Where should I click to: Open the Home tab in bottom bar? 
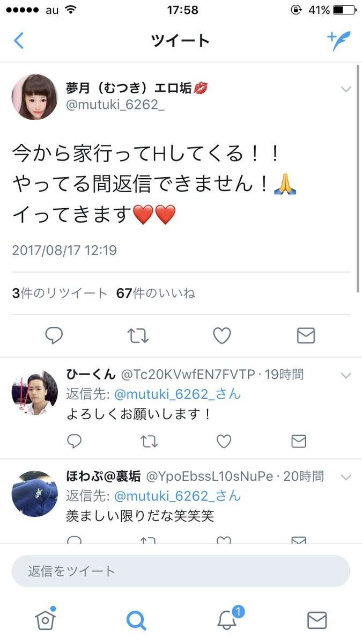pos(46,619)
